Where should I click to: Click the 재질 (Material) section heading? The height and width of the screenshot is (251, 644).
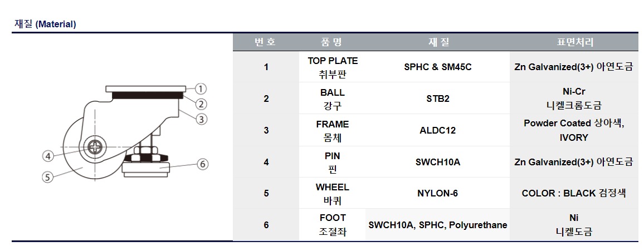[x=45, y=24]
